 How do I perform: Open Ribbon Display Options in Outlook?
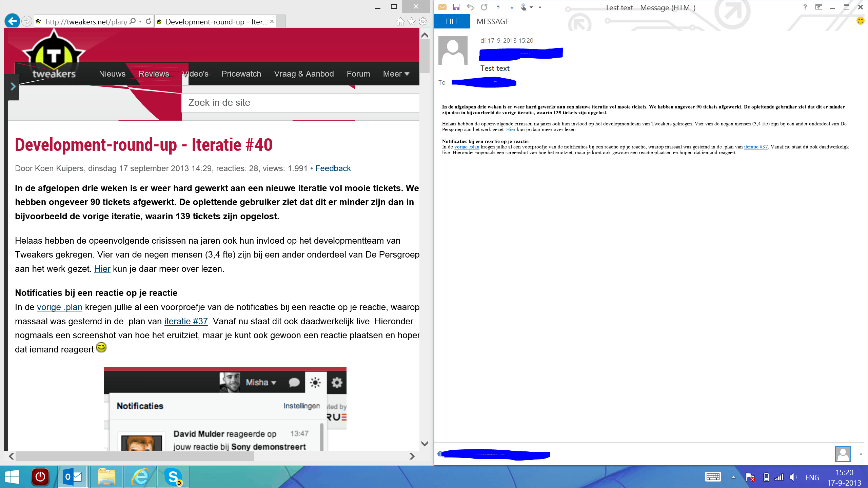(x=819, y=7)
